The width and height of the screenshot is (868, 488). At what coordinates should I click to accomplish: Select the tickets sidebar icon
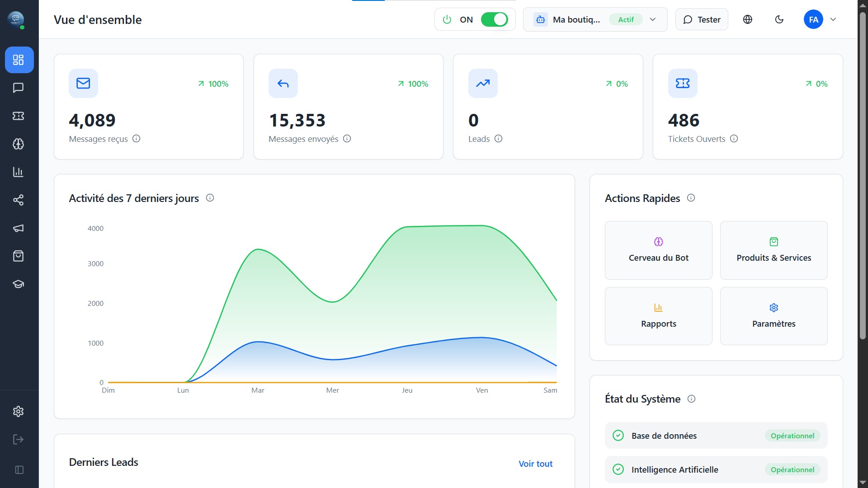[19, 116]
